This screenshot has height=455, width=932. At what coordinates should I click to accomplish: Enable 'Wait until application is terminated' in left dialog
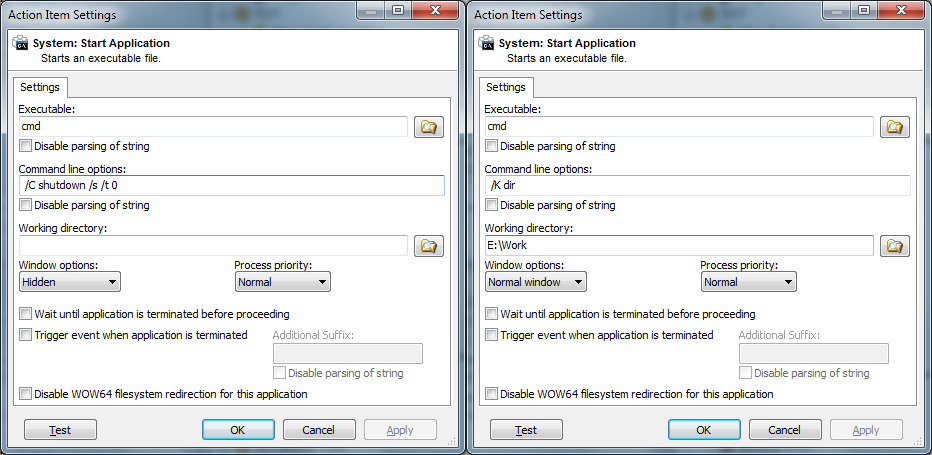click(25, 313)
